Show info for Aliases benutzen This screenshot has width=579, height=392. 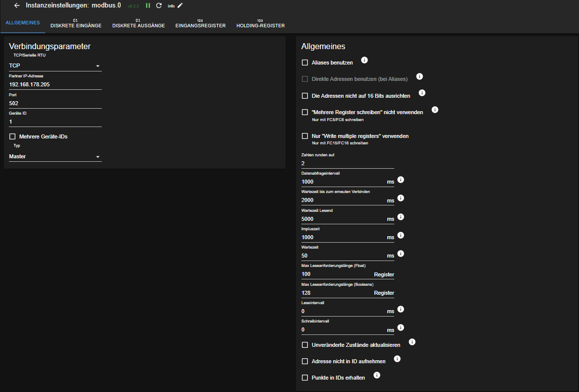(x=364, y=60)
